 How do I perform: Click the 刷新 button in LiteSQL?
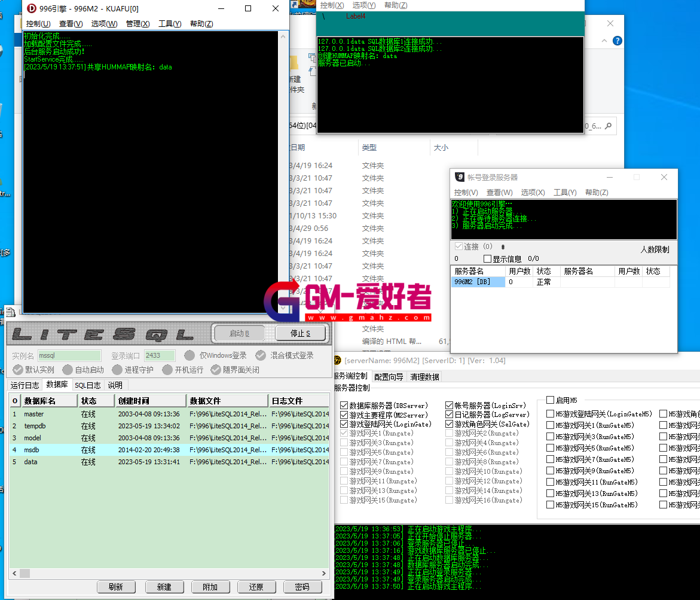point(115,587)
